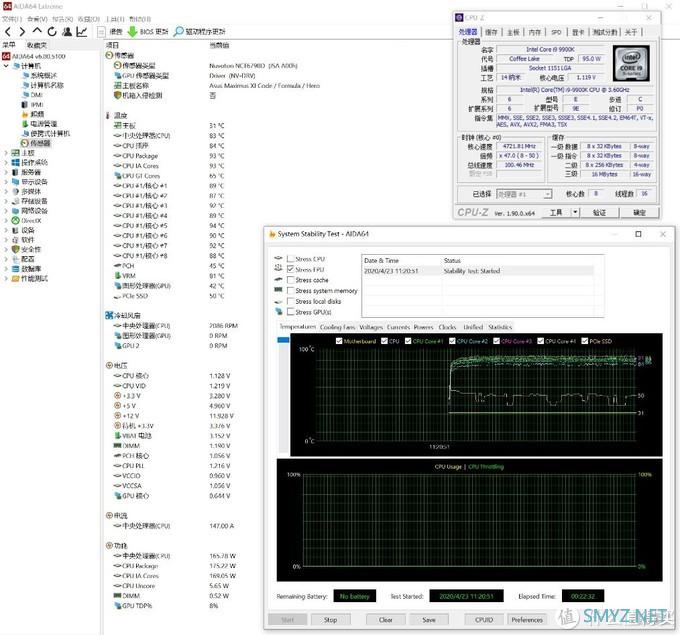This screenshot has width=680, height=635.
Task: Click the 冷却风扇 cooling fan section icon
Action: point(109,315)
